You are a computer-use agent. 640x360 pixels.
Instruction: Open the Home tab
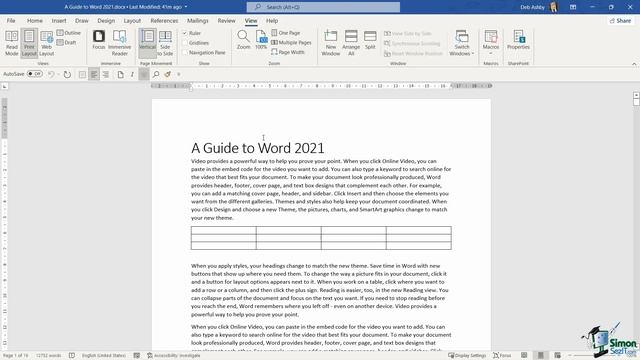coord(35,20)
